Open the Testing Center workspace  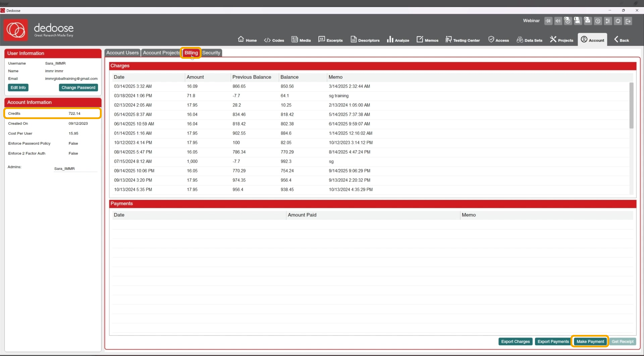coord(463,40)
